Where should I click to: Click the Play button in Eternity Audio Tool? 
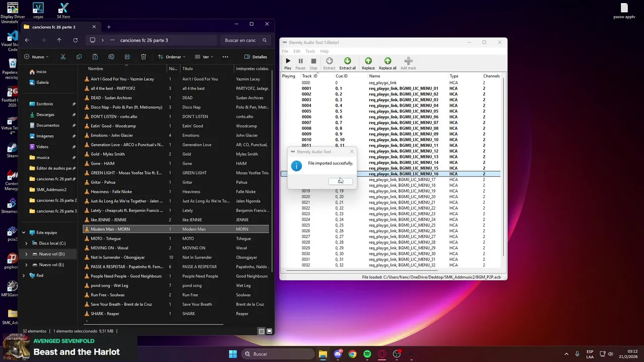(288, 63)
